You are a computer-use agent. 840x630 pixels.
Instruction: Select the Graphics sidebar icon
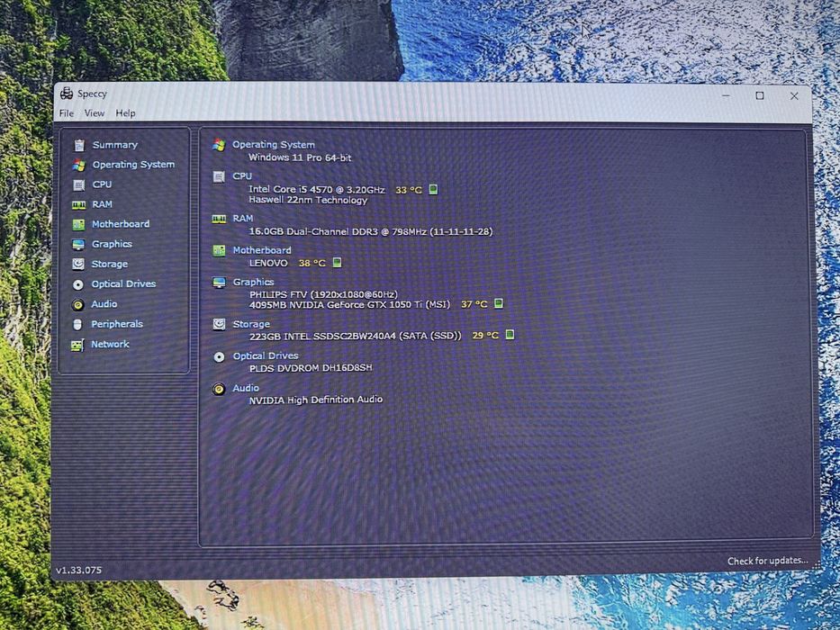pyautogui.click(x=78, y=244)
